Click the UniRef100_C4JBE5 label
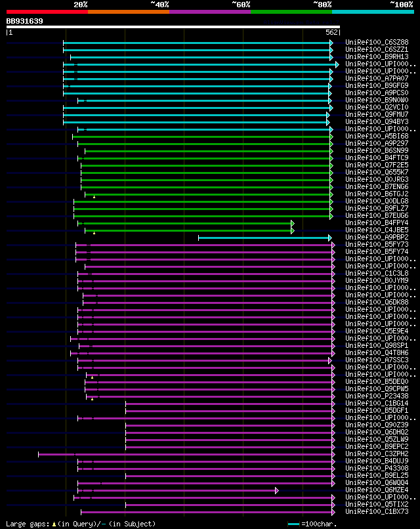The width and height of the screenshot is (420, 529). (377, 230)
